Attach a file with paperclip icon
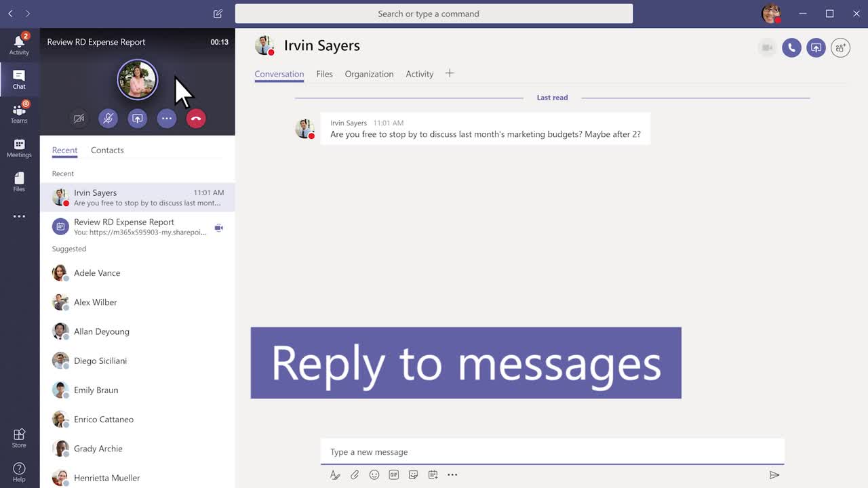 tap(355, 475)
